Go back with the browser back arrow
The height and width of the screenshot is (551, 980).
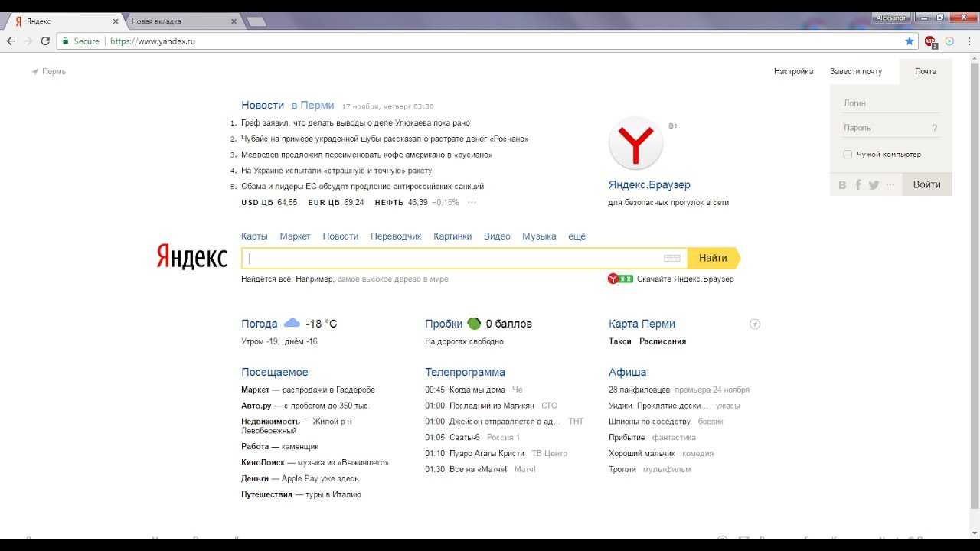click(11, 41)
